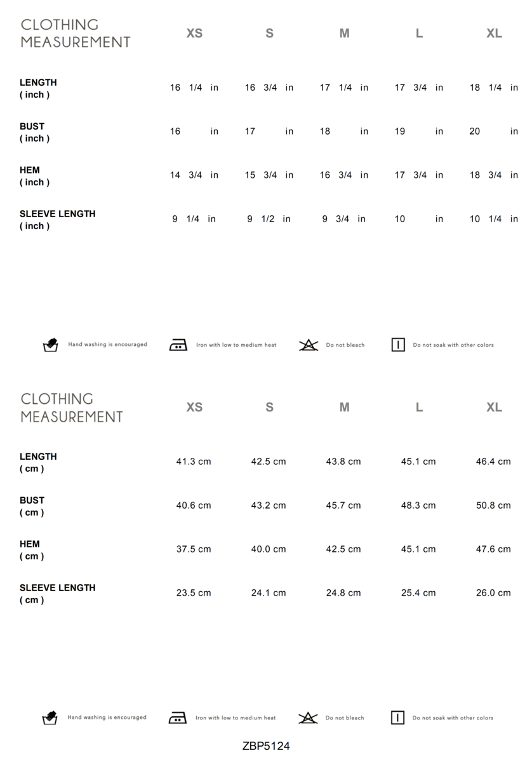Click the do not soak icon under the inch chart

pos(398,345)
